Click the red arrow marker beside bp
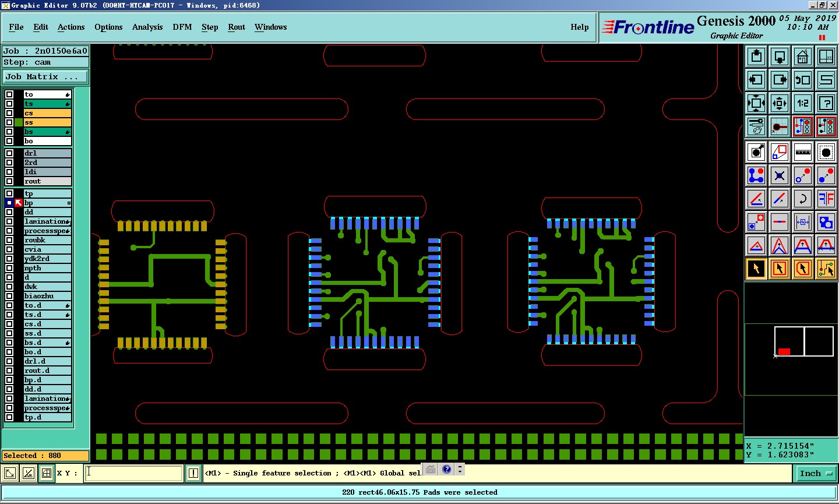Image resolution: width=839 pixels, height=504 pixels. click(x=19, y=203)
